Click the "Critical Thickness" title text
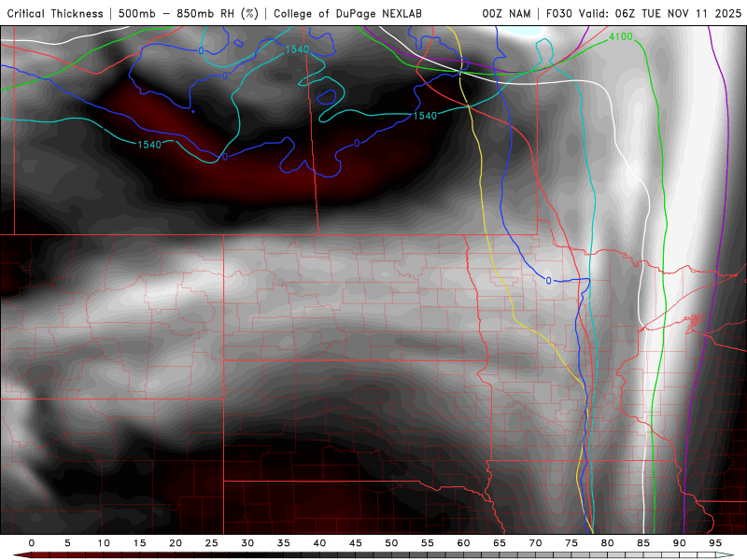The width and height of the screenshot is (747, 560). [x=55, y=14]
